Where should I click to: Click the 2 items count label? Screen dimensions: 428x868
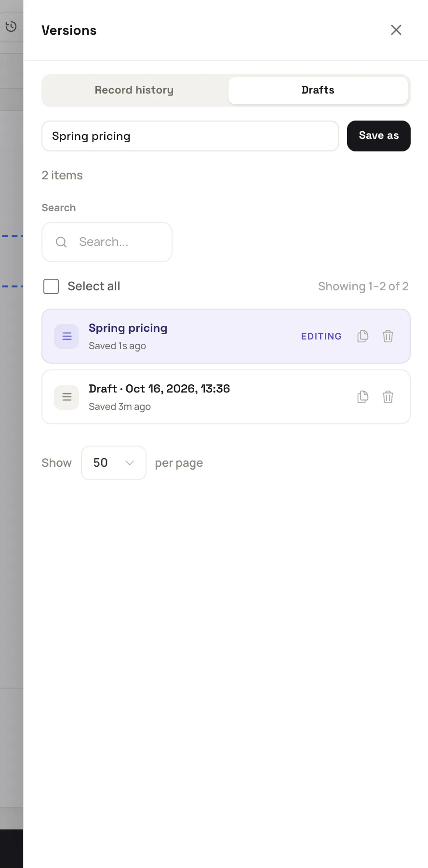click(62, 176)
